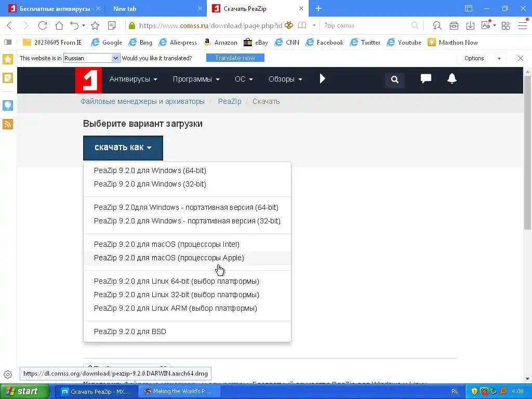Open Youtube bookmark
Image resolution: width=532 pixels, height=399 pixels.
coord(404,43)
